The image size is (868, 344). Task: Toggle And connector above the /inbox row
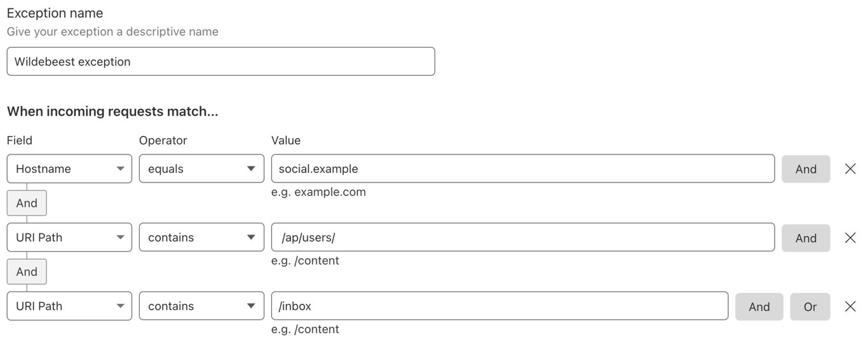point(27,272)
